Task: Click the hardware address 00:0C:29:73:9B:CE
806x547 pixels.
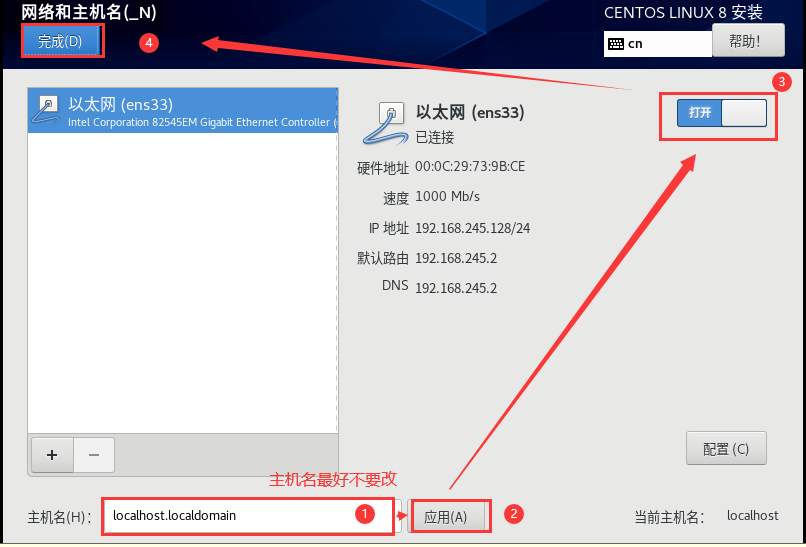Action: click(470, 167)
